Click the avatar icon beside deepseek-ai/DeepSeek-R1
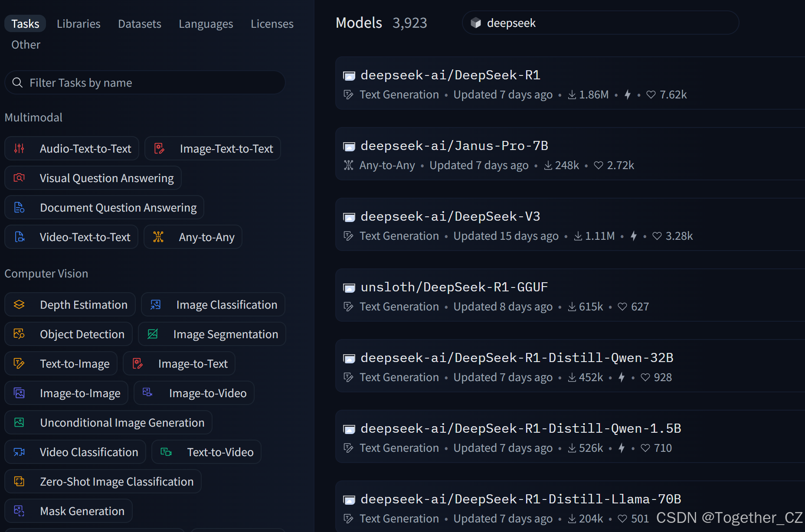This screenshot has width=805, height=532. tap(349, 76)
